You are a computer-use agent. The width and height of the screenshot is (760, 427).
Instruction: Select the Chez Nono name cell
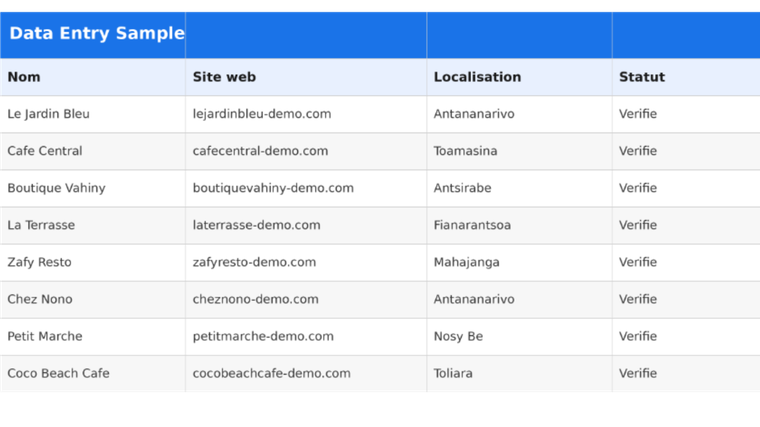coord(93,300)
